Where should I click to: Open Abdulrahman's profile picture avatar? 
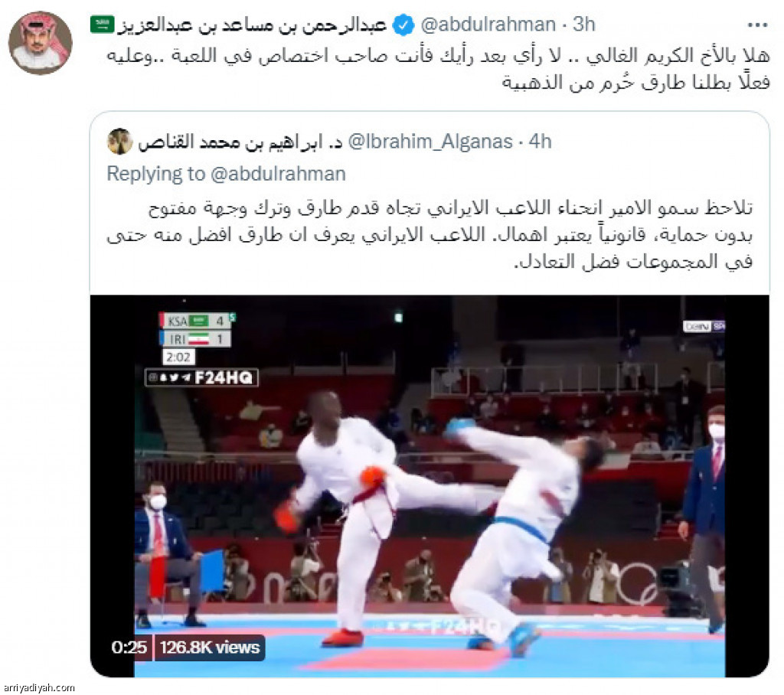point(40,43)
